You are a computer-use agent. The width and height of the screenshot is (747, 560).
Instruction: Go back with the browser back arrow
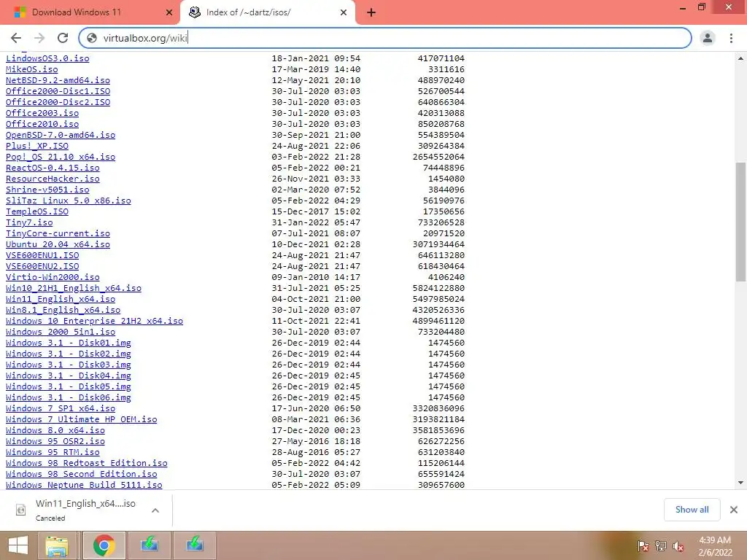point(16,38)
